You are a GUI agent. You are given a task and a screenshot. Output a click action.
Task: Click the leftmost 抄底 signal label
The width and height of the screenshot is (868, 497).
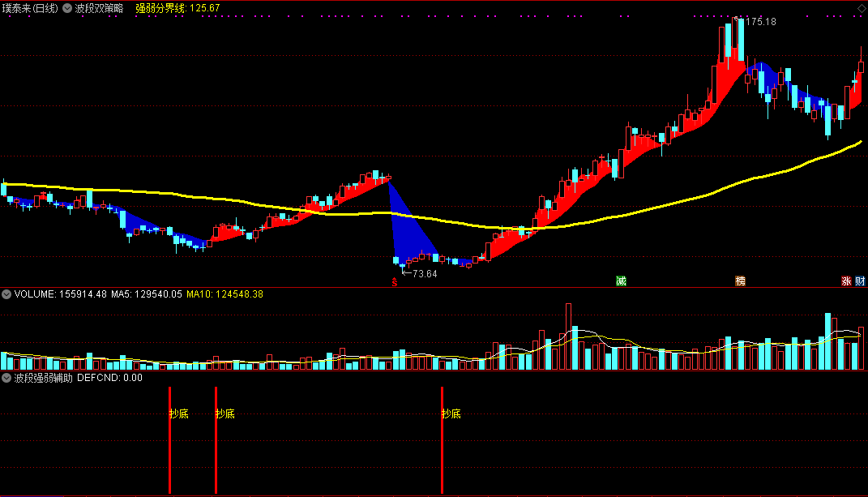[x=179, y=413]
